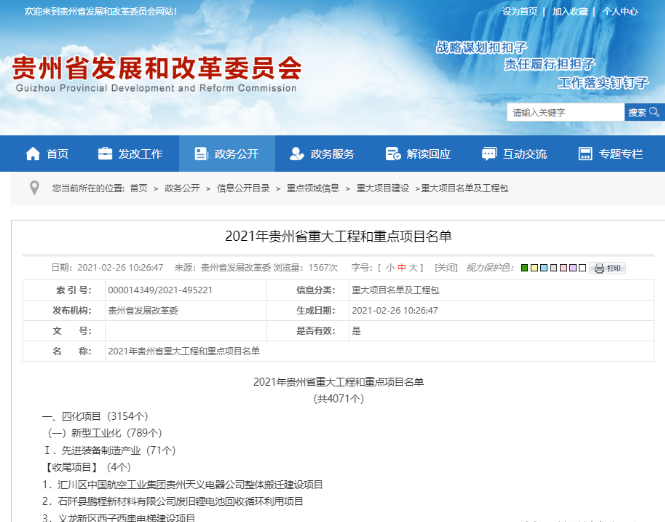665x522 pixels.
Task: Click the 加入收藏 link at top
Action: pos(570,11)
